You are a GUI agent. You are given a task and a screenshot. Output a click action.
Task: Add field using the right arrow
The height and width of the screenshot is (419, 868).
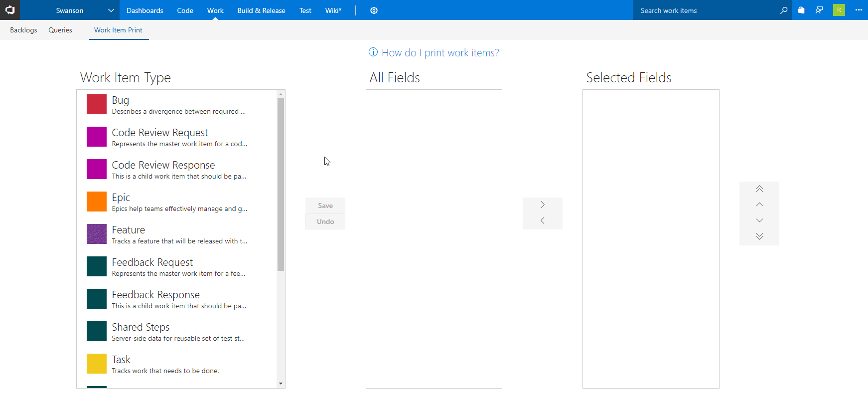pos(543,205)
